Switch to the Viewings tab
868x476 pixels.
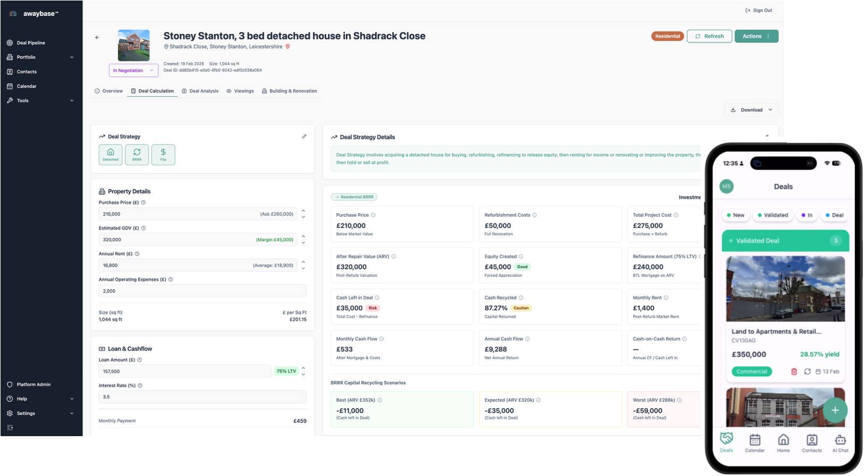240,91
